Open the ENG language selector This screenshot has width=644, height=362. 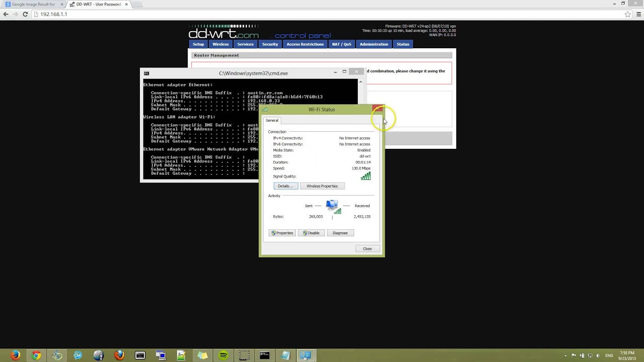pos(609,355)
